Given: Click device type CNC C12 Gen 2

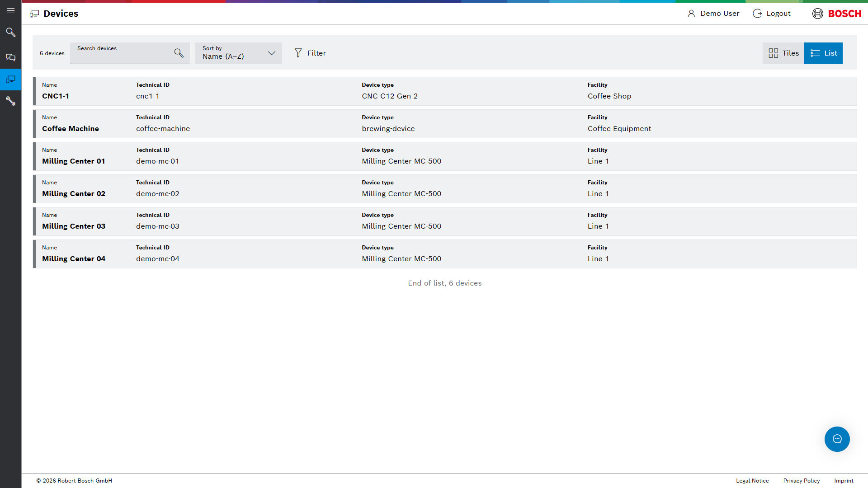Looking at the screenshot, I should tap(390, 96).
